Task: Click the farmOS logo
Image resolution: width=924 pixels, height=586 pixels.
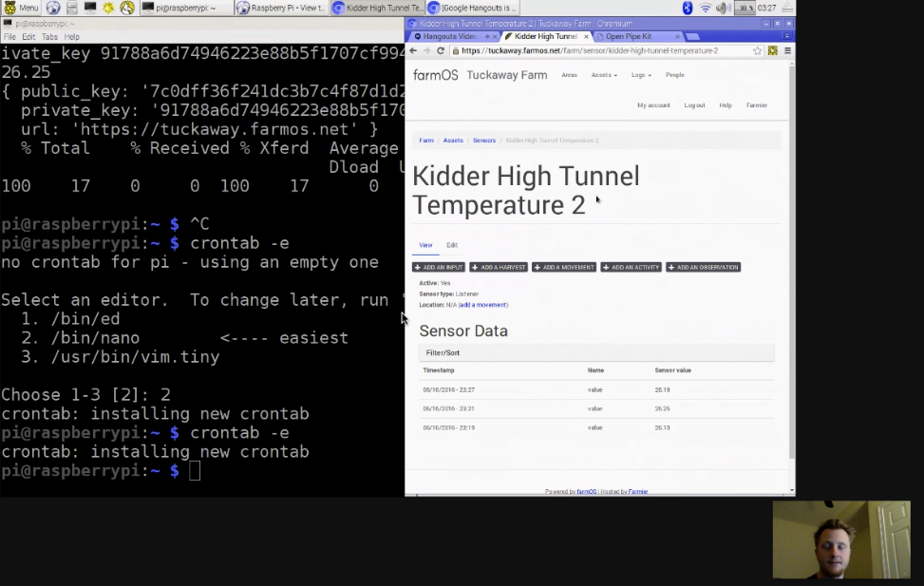Action: coord(436,75)
